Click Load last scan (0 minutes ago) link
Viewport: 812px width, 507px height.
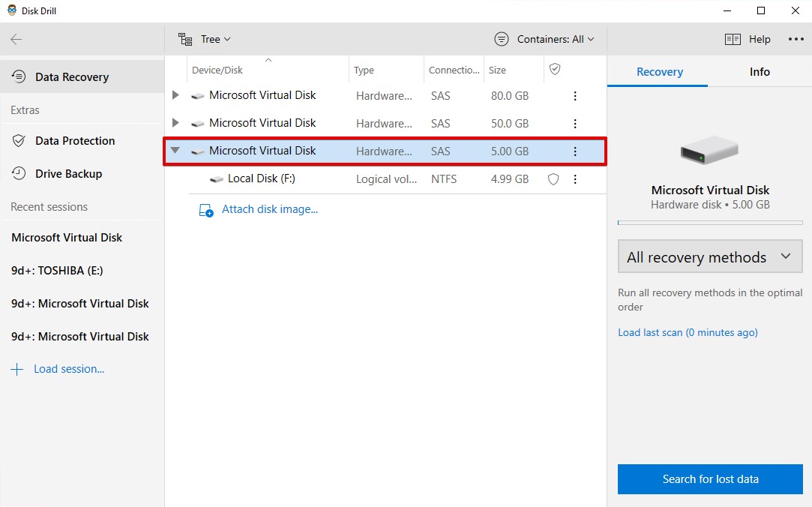[688, 332]
